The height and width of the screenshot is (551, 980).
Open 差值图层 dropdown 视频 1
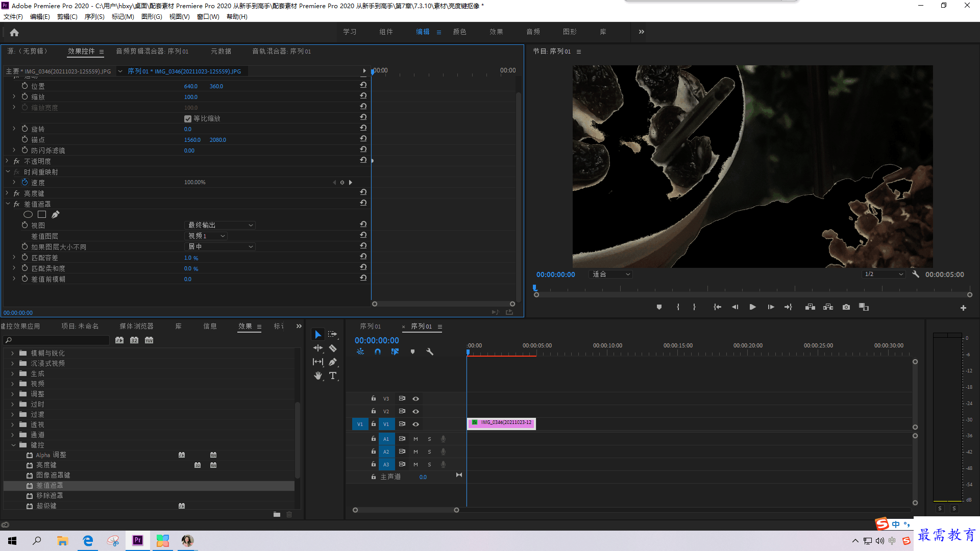point(206,236)
